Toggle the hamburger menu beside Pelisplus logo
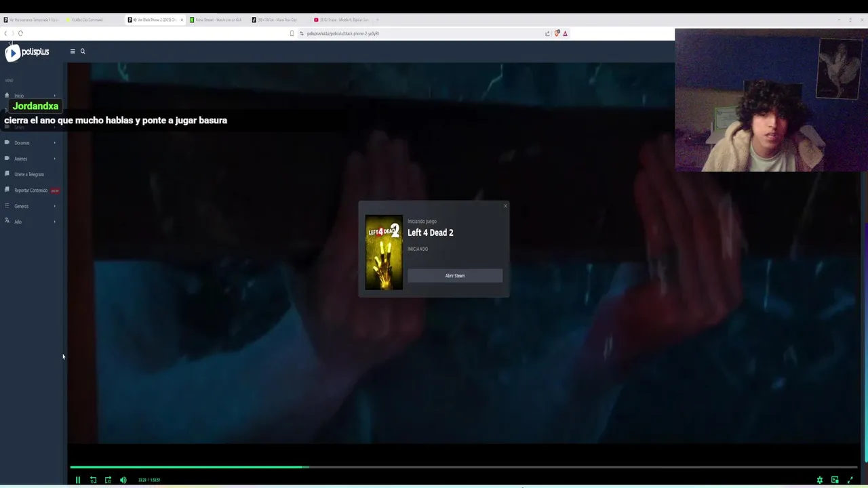This screenshot has height=488, width=868. (x=73, y=52)
